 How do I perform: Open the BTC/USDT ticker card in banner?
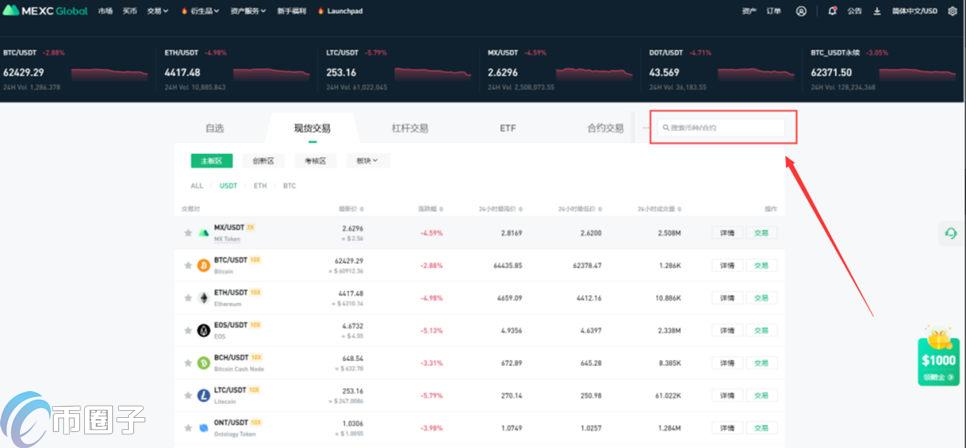[x=75, y=70]
